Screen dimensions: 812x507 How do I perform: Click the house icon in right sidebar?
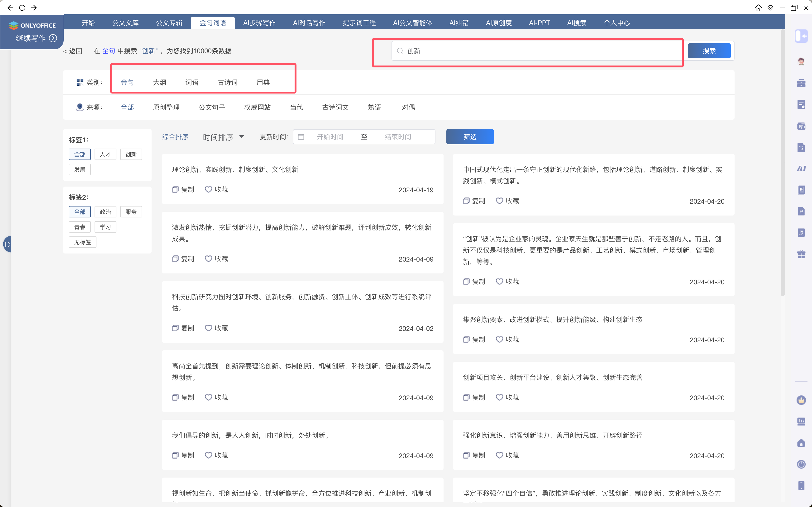pos(801,443)
